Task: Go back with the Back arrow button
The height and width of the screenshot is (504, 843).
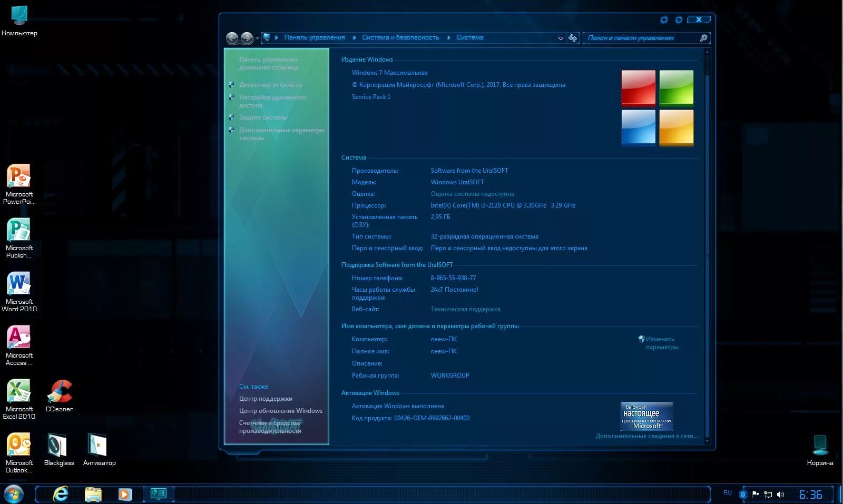Action: pos(232,38)
